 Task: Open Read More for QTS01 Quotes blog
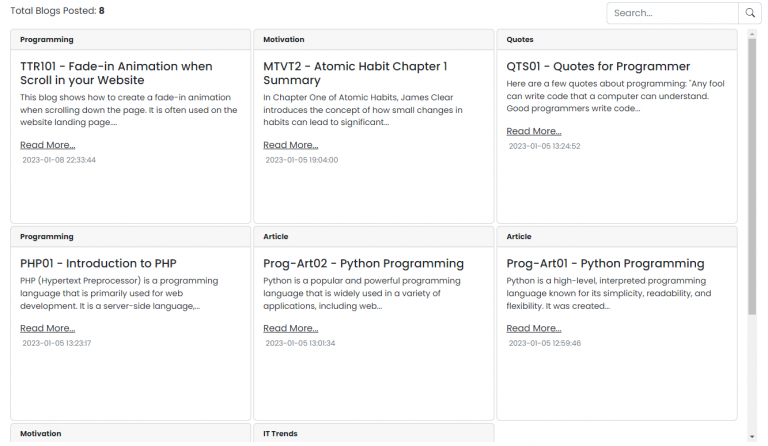coord(533,131)
